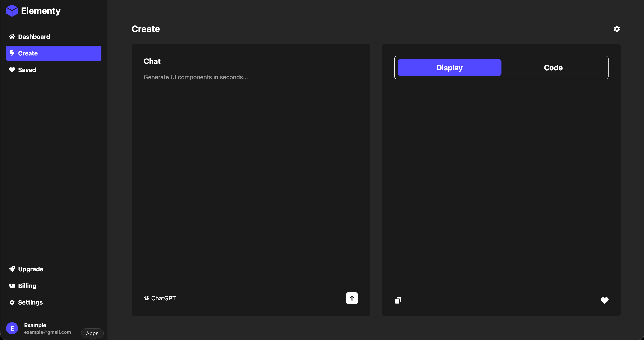Click the Settings gear in sidebar
Viewport: 644px width, 340px height.
tap(12, 302)
